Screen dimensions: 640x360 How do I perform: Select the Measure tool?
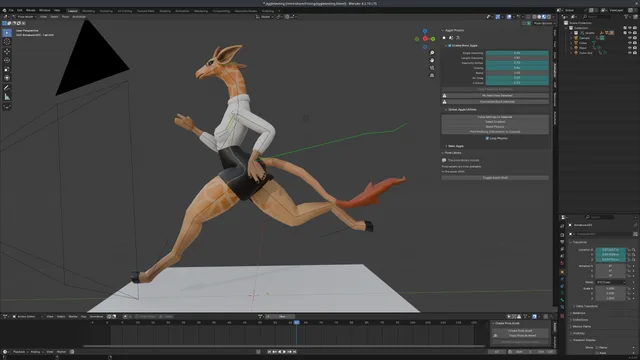7,97
